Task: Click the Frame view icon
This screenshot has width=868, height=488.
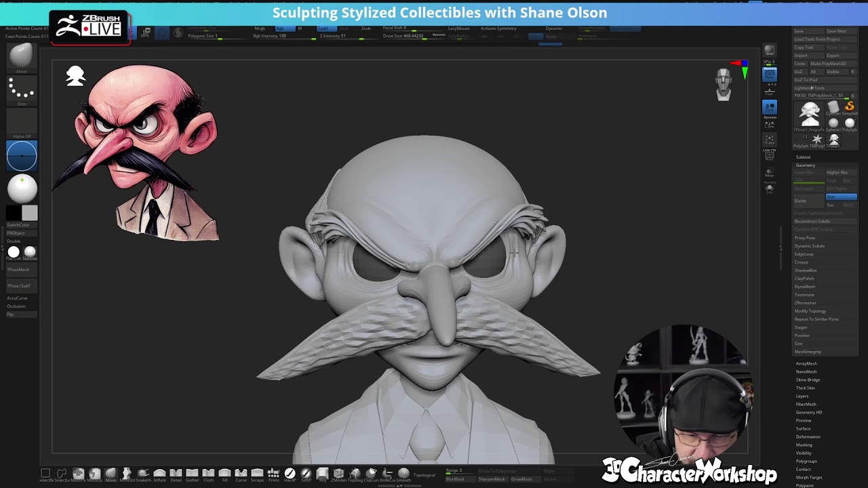Action: click(x=769, y=140)
